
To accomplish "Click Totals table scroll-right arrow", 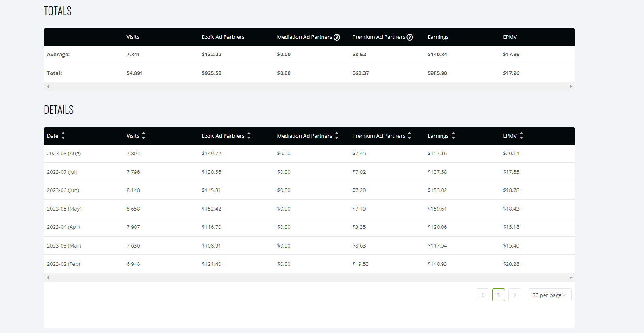I will pos(570,86).
